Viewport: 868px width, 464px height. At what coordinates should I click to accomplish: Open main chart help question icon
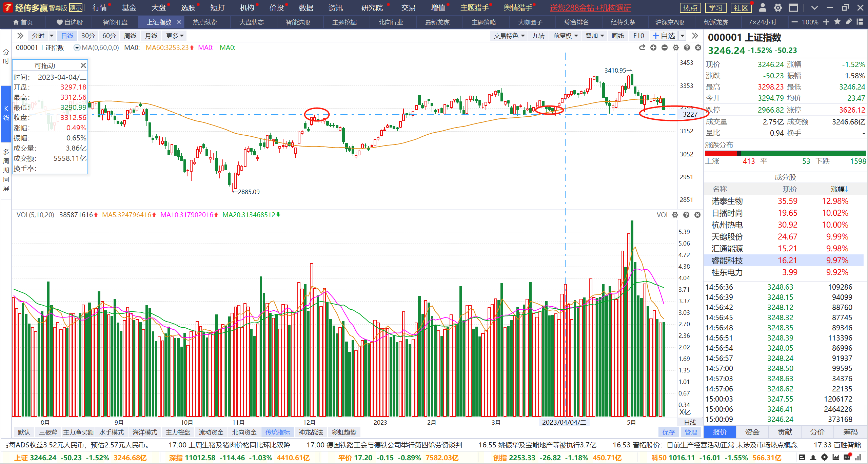(687, 47)
